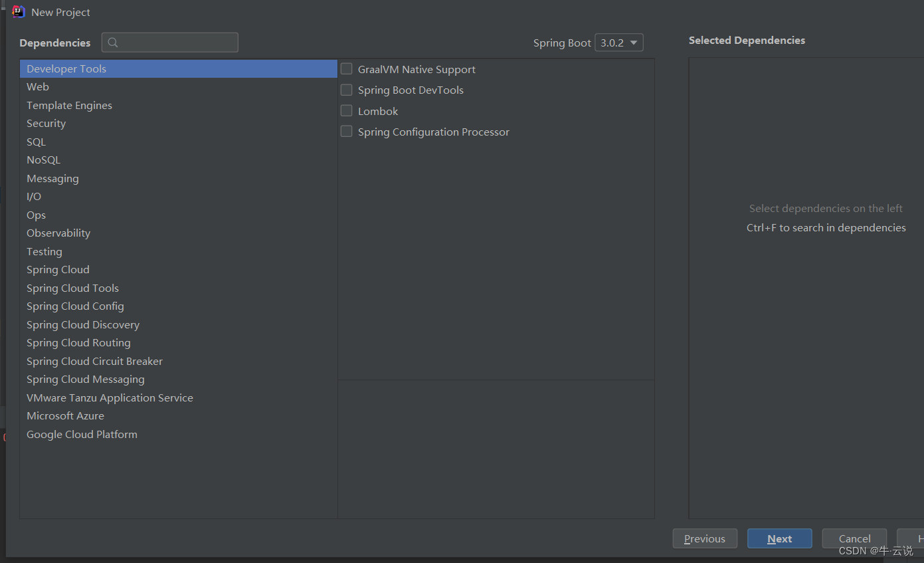Open the Spring Boot version dropdown

coord(619,43)
